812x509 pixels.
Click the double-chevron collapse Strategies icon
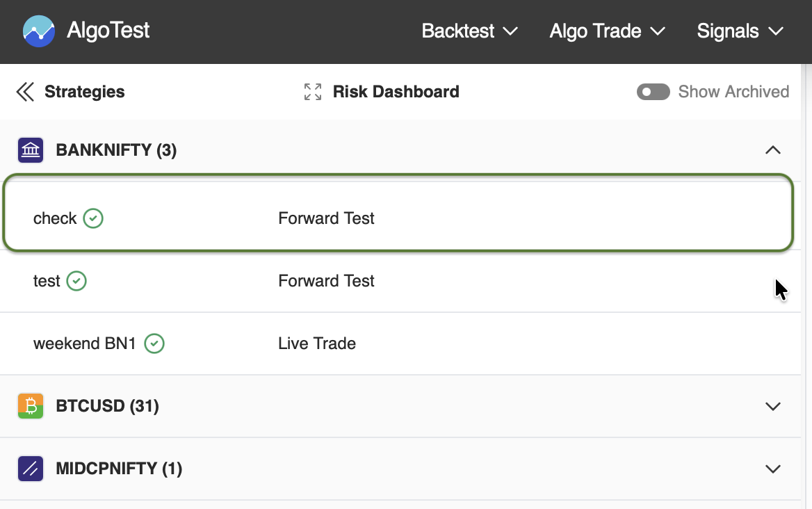25,92
